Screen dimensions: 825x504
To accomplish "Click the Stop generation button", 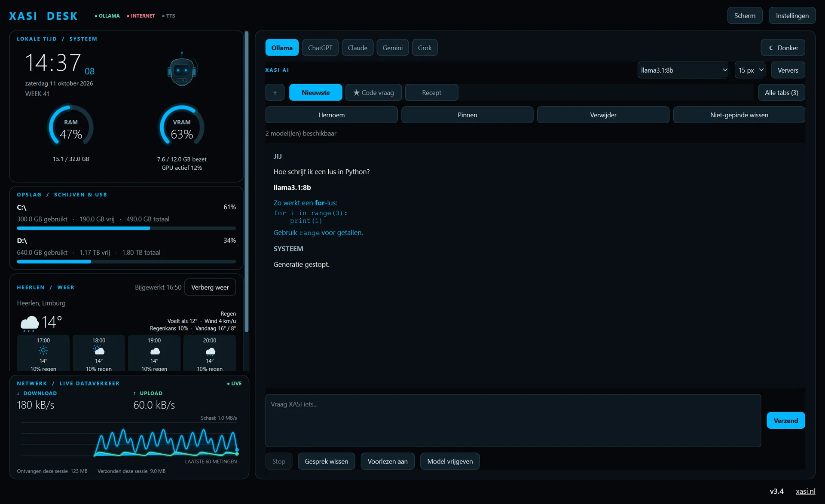I will point(279,461).
